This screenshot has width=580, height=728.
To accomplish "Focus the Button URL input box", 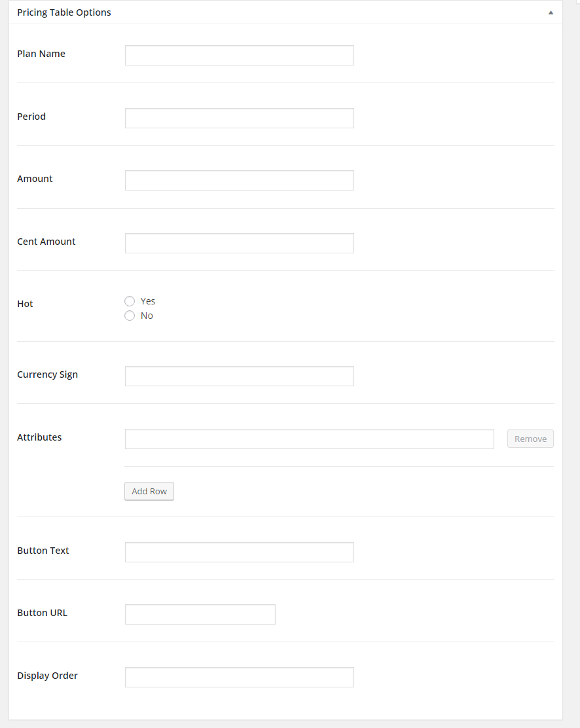I will (200, 615).
